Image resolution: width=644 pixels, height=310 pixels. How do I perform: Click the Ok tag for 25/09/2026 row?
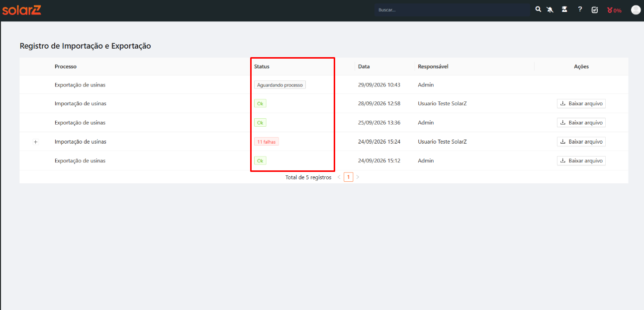[260, 123]
